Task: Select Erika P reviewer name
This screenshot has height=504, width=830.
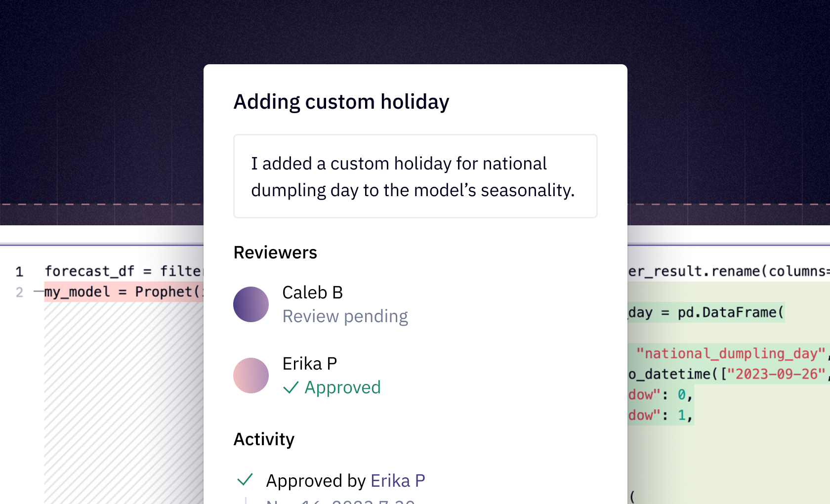Action: tap(310, 364)
